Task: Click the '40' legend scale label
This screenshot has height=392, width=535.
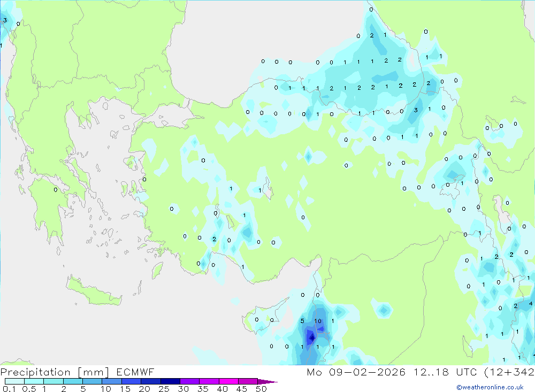Action: (222, 389)
